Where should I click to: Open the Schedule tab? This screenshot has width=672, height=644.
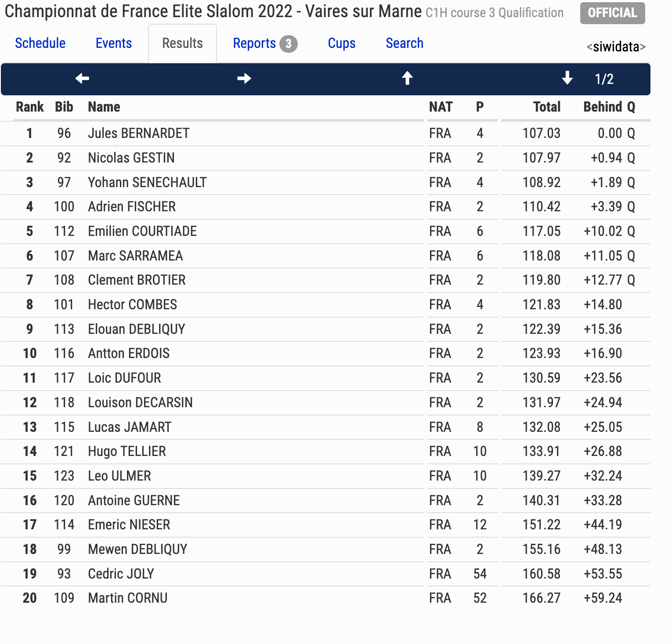40,43
